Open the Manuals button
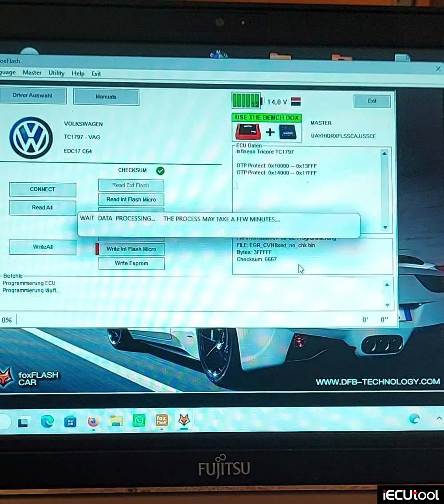 (x=106, y=97)
